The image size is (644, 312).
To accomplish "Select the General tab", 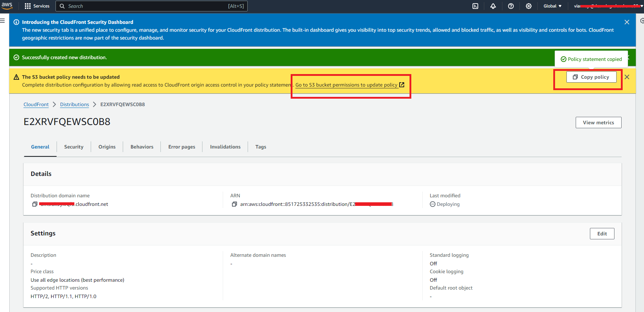I will click(x=40, y=147).
